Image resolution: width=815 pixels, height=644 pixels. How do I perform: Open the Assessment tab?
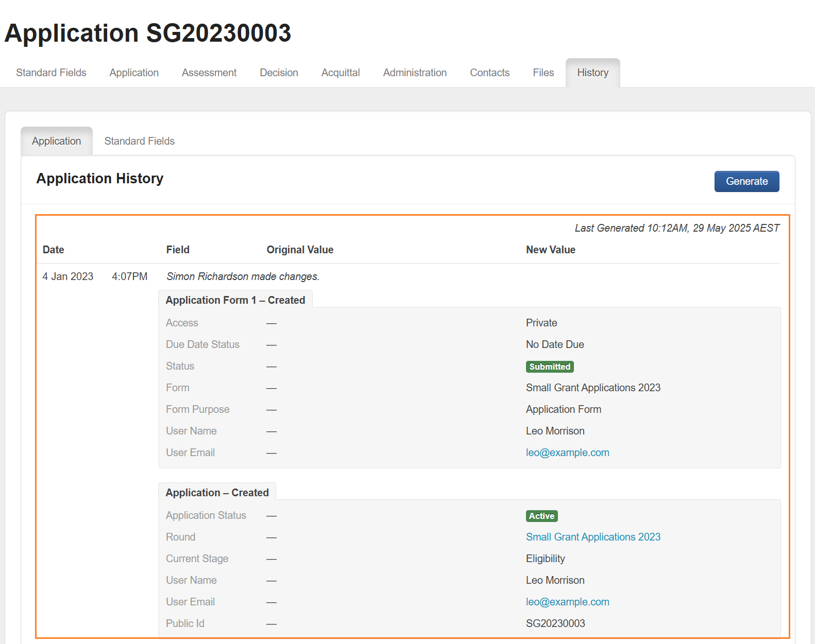[x=209, y=73]
